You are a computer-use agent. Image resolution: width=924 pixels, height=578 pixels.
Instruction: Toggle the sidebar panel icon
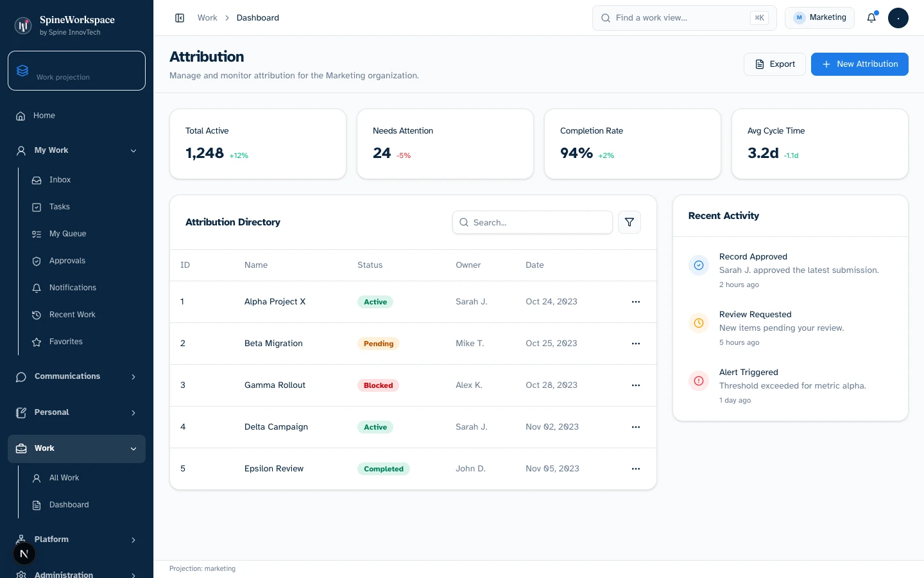[x=180, y=18]
